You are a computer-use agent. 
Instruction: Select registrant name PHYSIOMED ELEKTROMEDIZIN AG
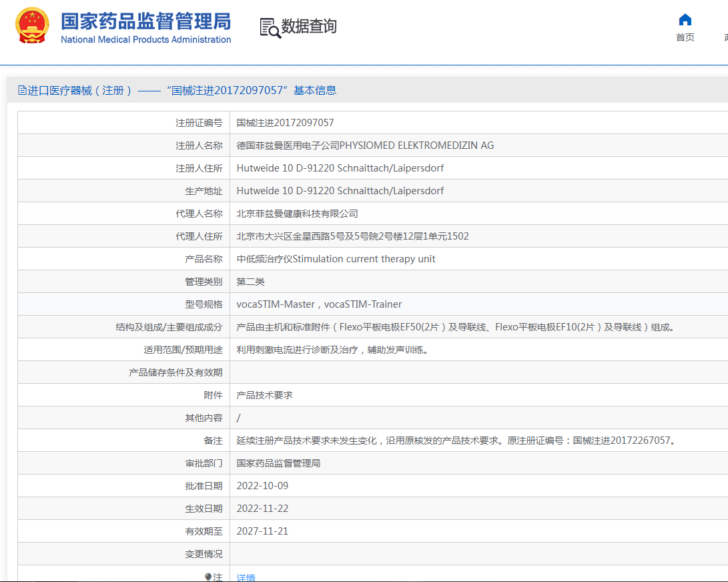click(x=416, y=145)
